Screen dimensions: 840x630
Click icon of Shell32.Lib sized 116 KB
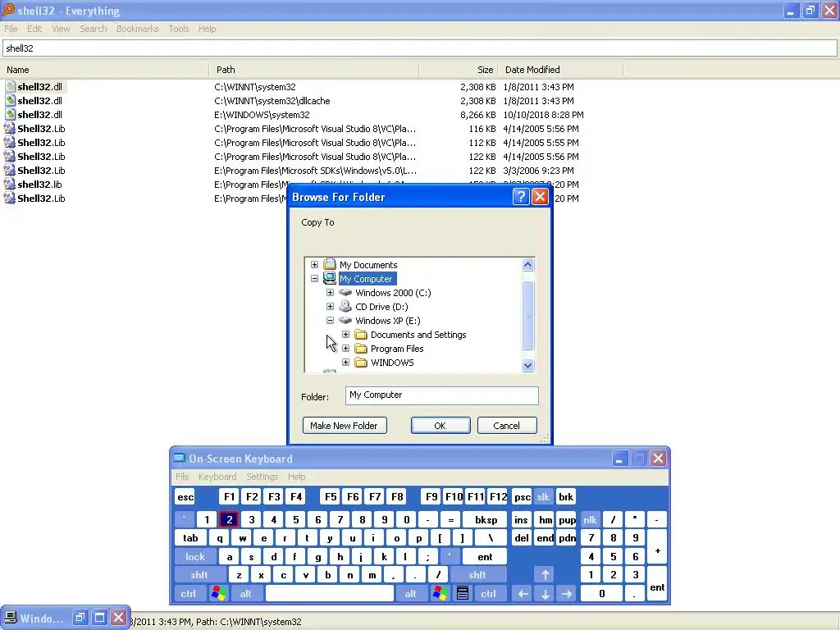[x=10, y=128]
